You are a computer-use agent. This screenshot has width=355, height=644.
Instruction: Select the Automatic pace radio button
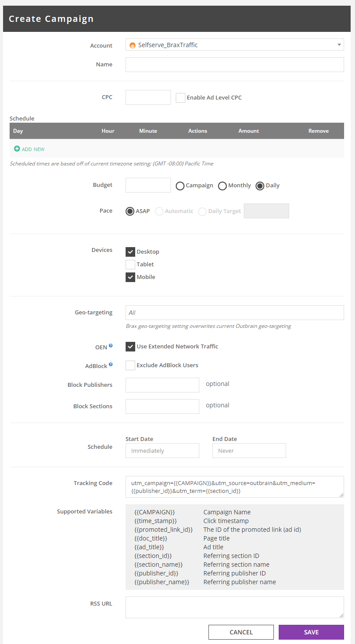[159, 211]
